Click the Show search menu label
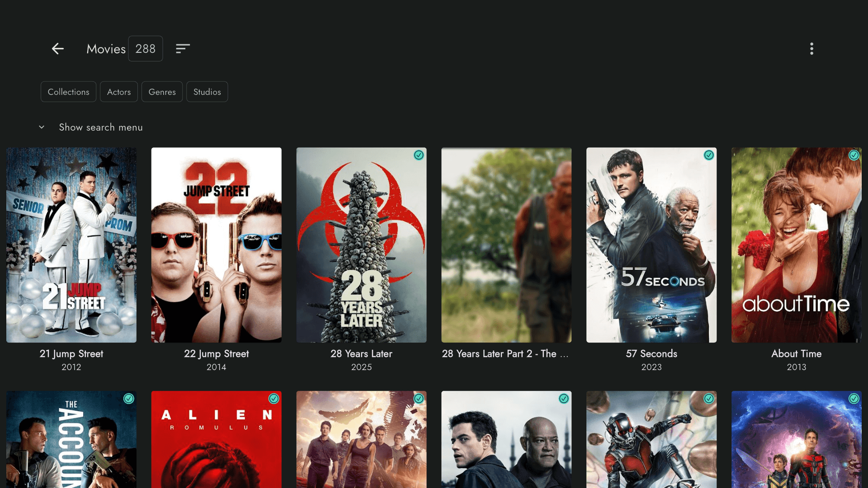 pos(101,127)
